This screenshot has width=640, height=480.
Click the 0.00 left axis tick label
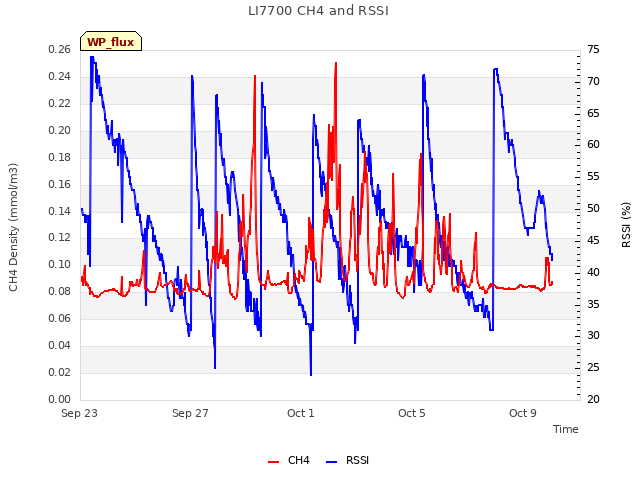click(60, 399)
